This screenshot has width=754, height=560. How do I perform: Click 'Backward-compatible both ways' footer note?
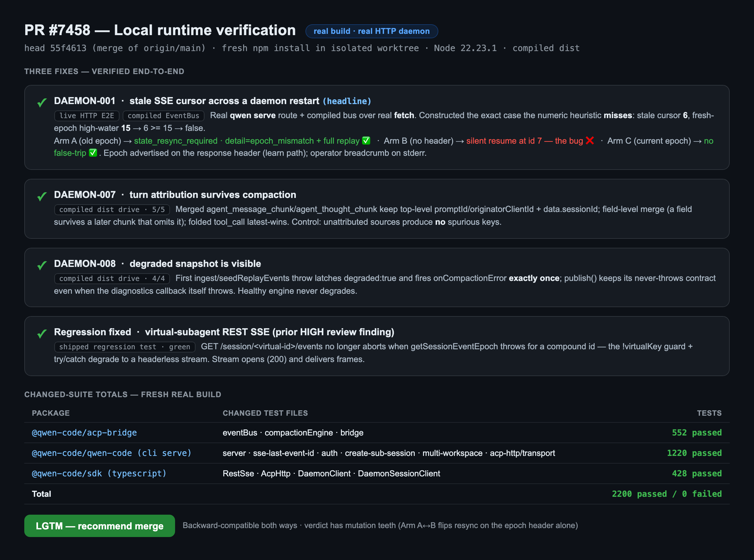240,526
